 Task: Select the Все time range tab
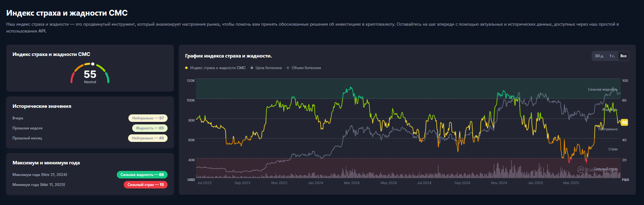point(623,56)
